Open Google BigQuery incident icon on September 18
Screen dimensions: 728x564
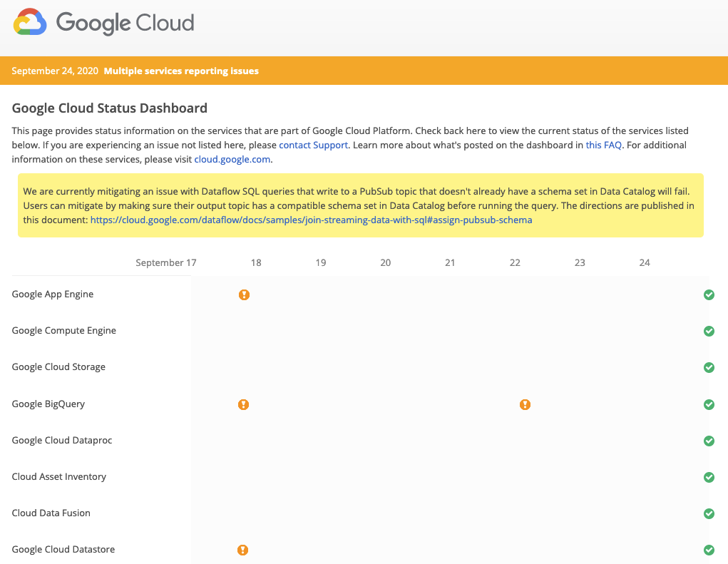[243, 405]
